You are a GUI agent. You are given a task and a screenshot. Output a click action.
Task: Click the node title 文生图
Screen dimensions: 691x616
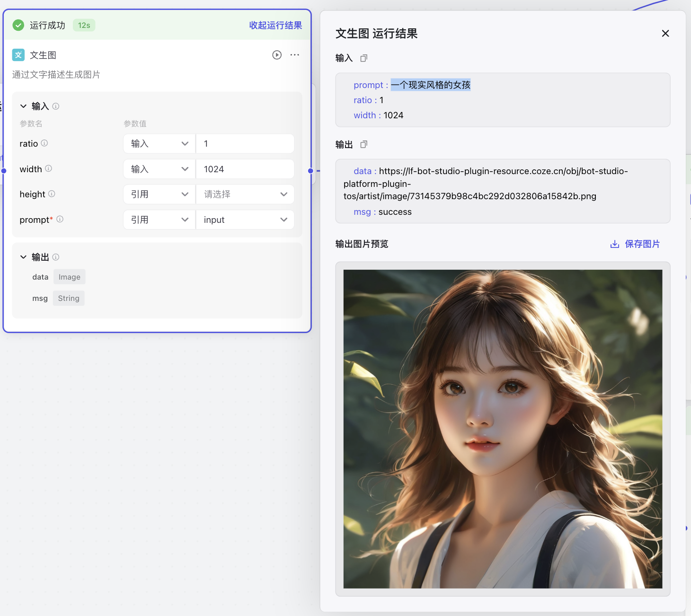pyautogui.click(x=43, y=55)
